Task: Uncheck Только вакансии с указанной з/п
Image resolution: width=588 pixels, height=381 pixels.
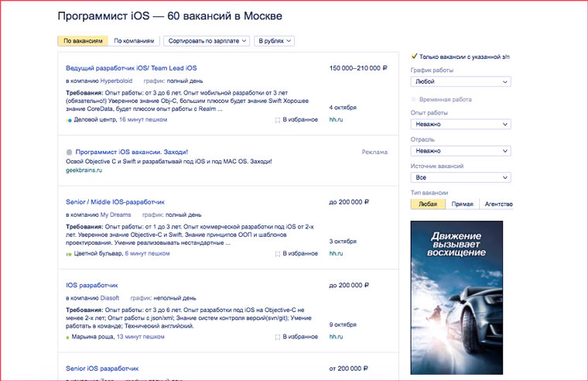Action: pos(414,57)
